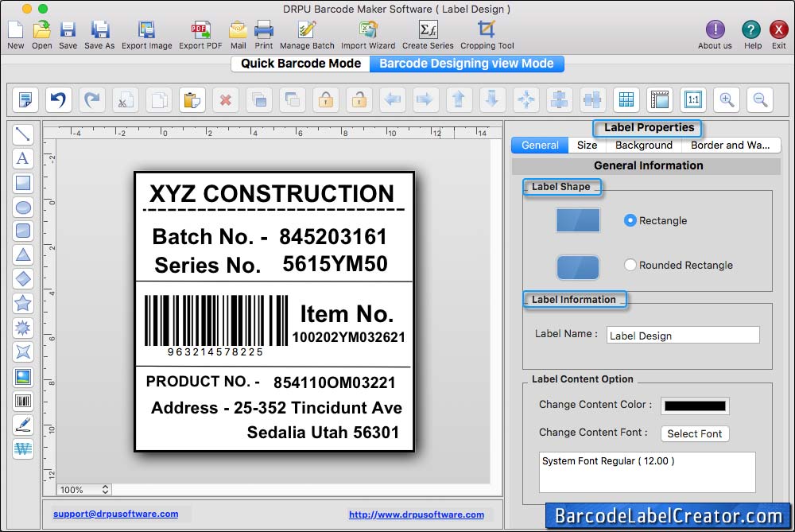Select the Ellipse shape tool
795x532 pixels.
[x=23, y=207]
